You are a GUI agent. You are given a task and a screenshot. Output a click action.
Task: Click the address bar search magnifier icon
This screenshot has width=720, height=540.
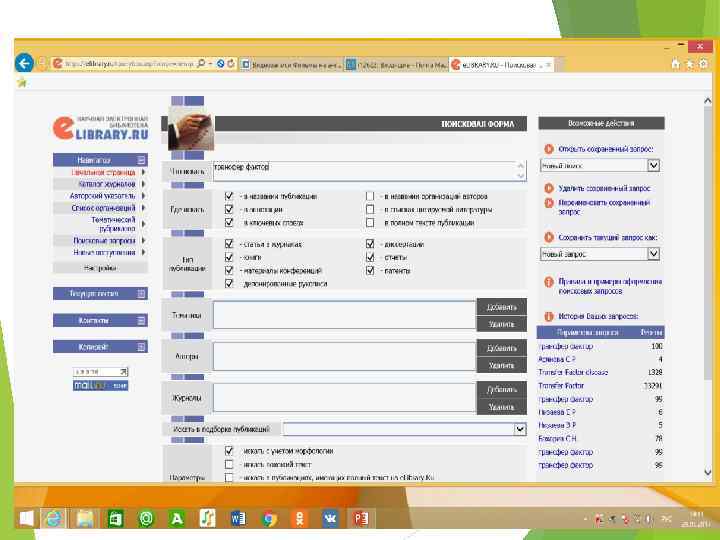pos(201,64)
